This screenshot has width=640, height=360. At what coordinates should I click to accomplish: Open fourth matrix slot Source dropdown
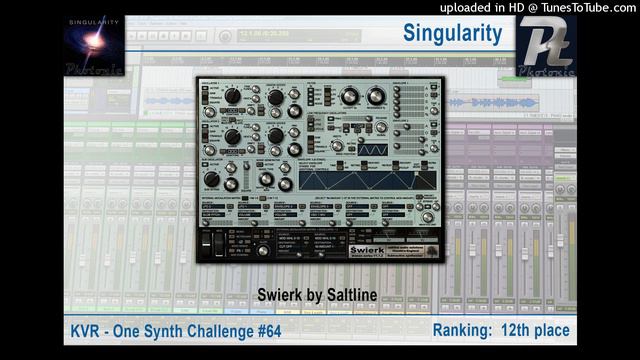point(321,207)
